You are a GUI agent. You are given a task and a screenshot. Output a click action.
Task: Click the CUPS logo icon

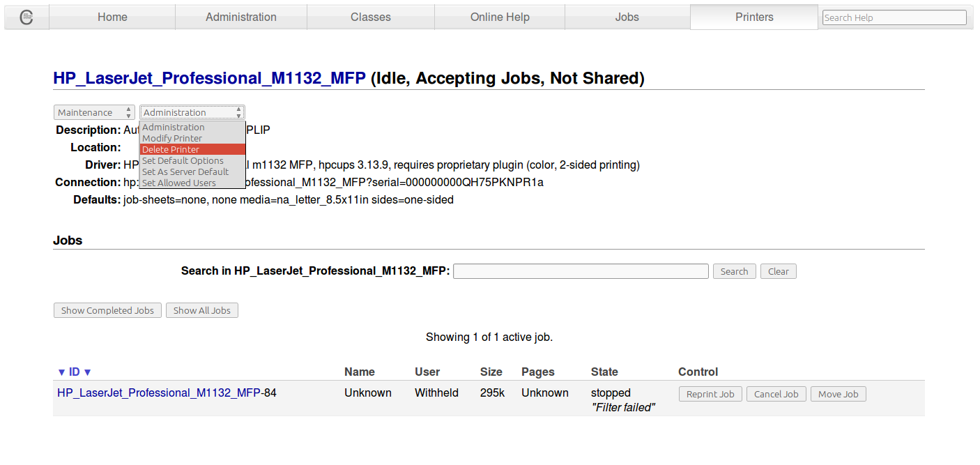26,17
